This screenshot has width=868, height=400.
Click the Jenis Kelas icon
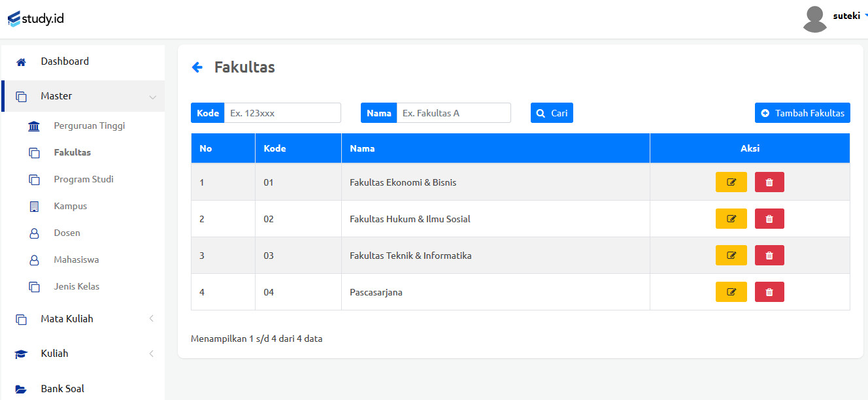pos(34,287)
